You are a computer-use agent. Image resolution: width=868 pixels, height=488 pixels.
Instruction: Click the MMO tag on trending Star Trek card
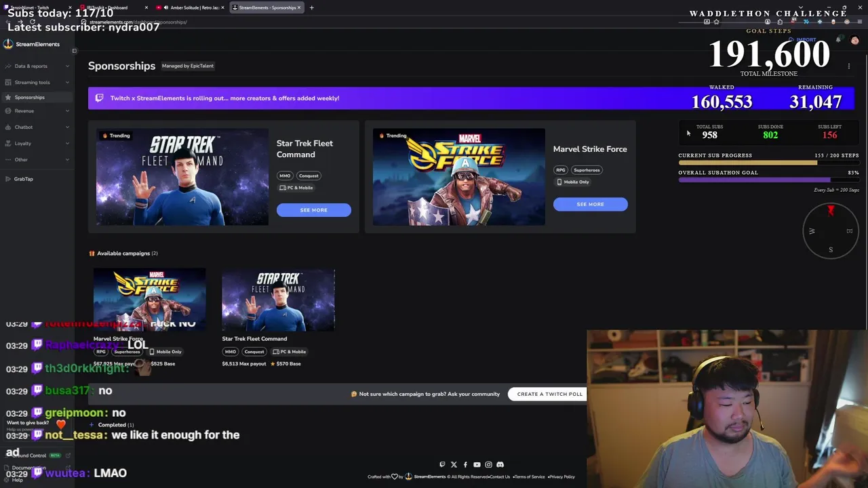(x=284, y=176)
